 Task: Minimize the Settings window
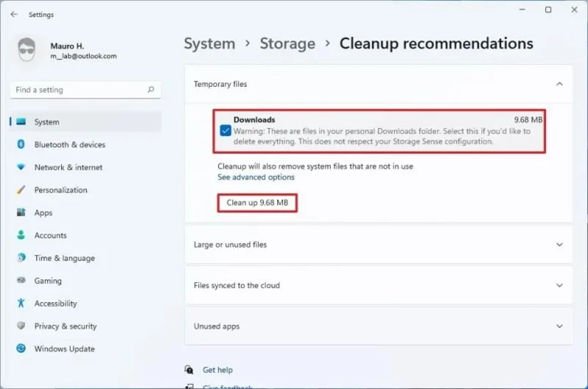click(x=522, y=10)
